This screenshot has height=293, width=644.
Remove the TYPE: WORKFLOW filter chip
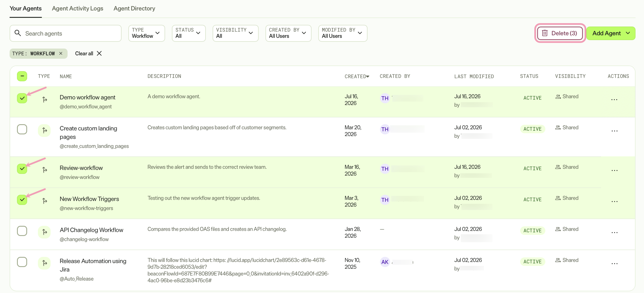(61, 53)
